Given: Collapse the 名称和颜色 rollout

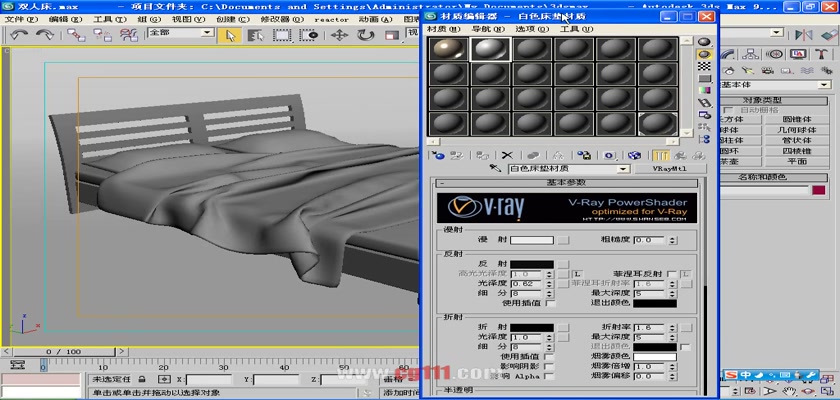Looking at the screenshot, I should coord(775,177).
